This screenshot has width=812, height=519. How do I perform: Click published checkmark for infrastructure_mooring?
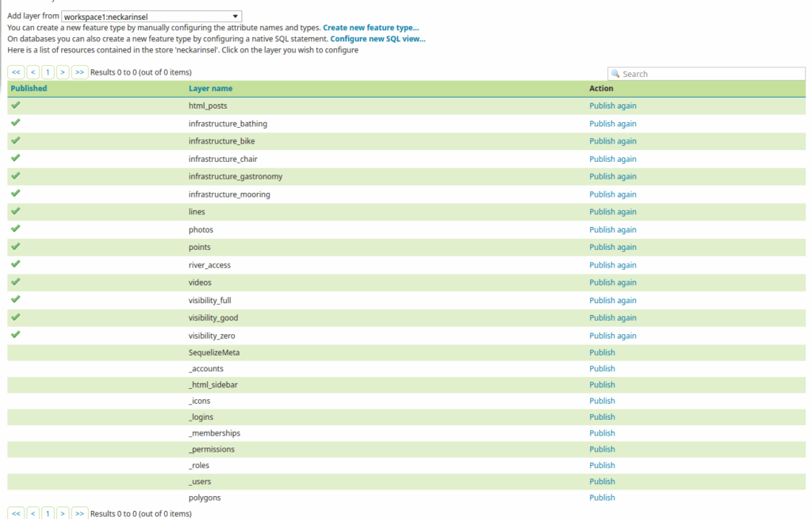[16, 193]
